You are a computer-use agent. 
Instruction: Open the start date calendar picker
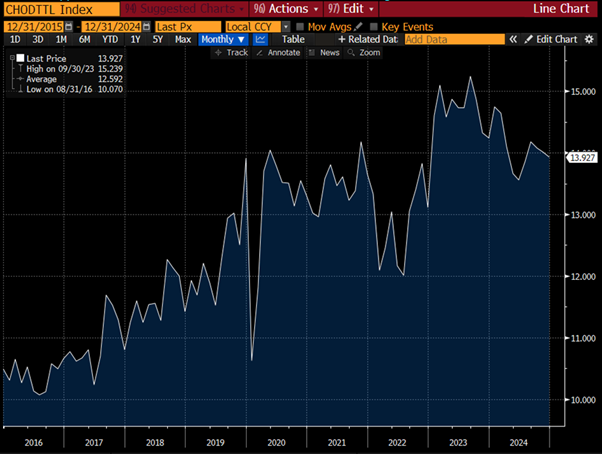(x=67, y=25)
